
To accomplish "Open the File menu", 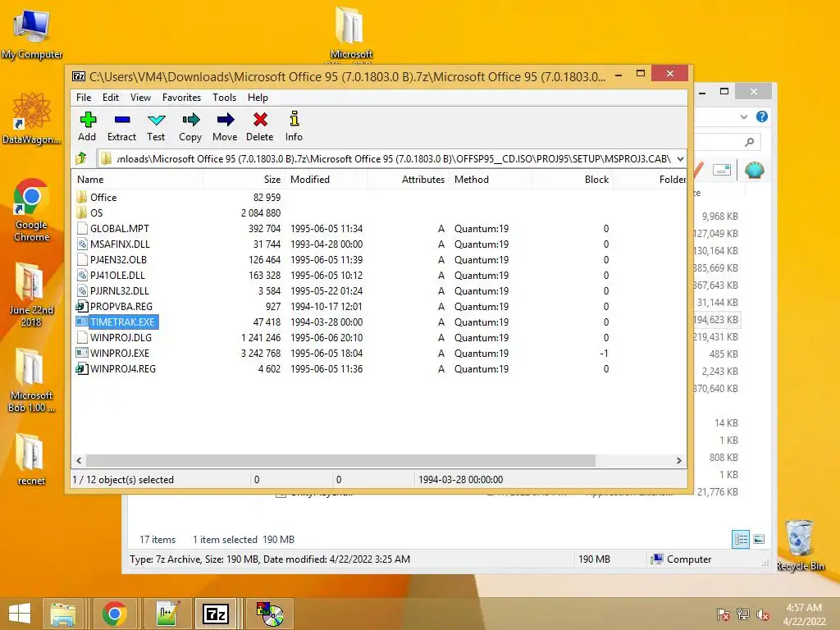I will [x=84, y=98].
